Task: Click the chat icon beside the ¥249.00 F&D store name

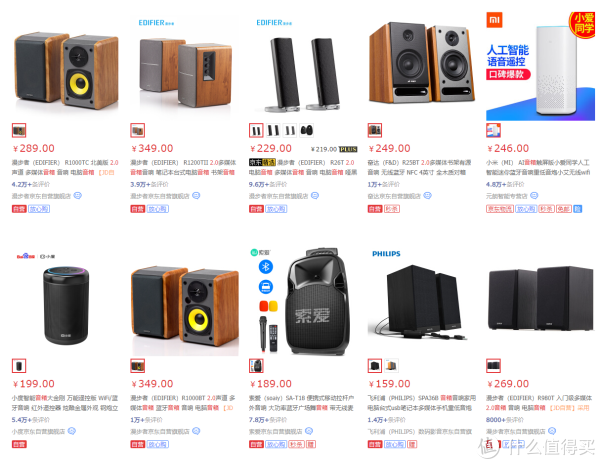Action: 427,195
